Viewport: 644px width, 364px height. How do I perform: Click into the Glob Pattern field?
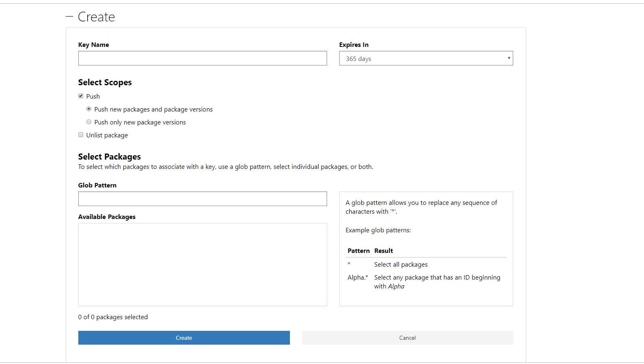(202, 199)
